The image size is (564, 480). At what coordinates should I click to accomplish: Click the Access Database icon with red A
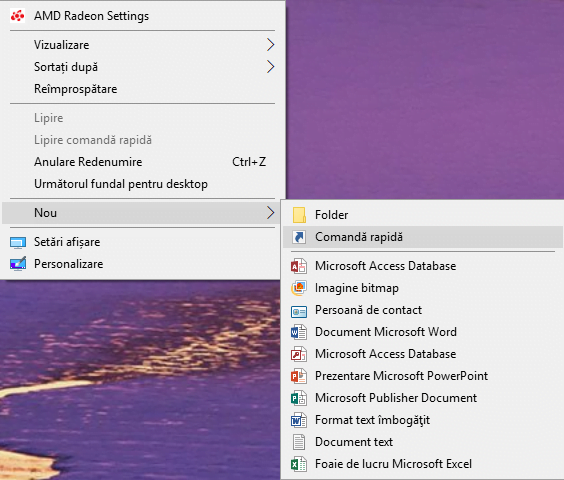pyautogui.click(x=299, y=266)
